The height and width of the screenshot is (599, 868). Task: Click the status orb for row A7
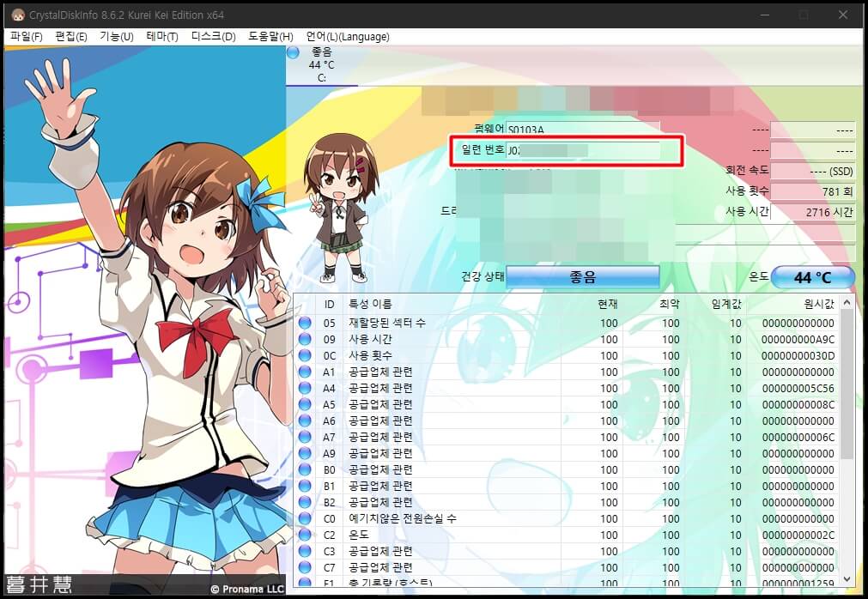click(x=305, y=437)
